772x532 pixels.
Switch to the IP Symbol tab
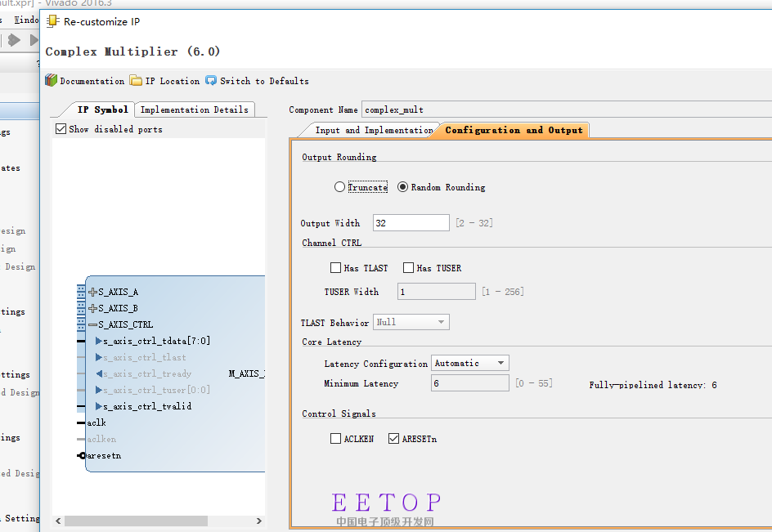(x=102, y=110)
